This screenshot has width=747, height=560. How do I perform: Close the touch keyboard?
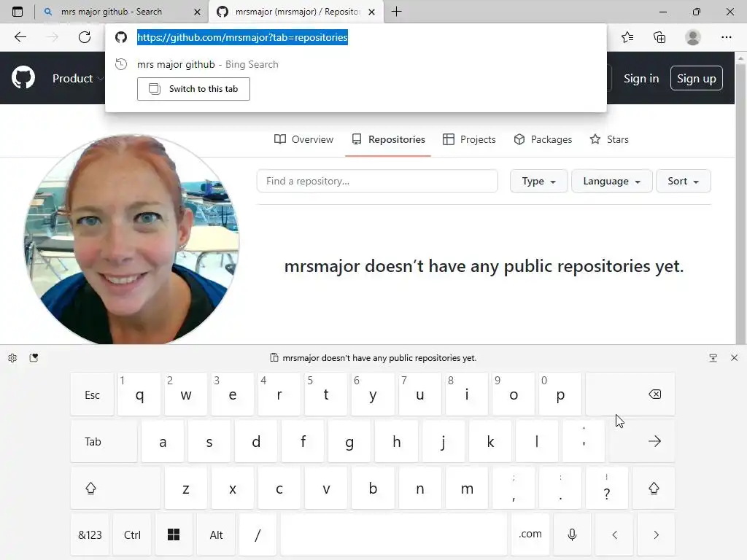click(x=734, y=358)
